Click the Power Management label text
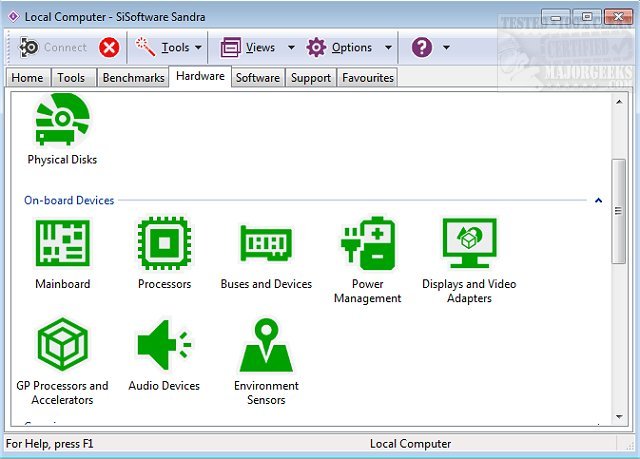Viewport: 640px width, 459px height. [368, 291]
